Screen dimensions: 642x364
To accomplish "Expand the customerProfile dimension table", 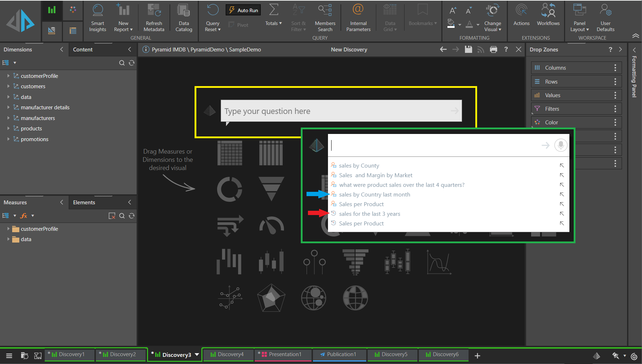I will pyautogui.click(x=8, y=76).
